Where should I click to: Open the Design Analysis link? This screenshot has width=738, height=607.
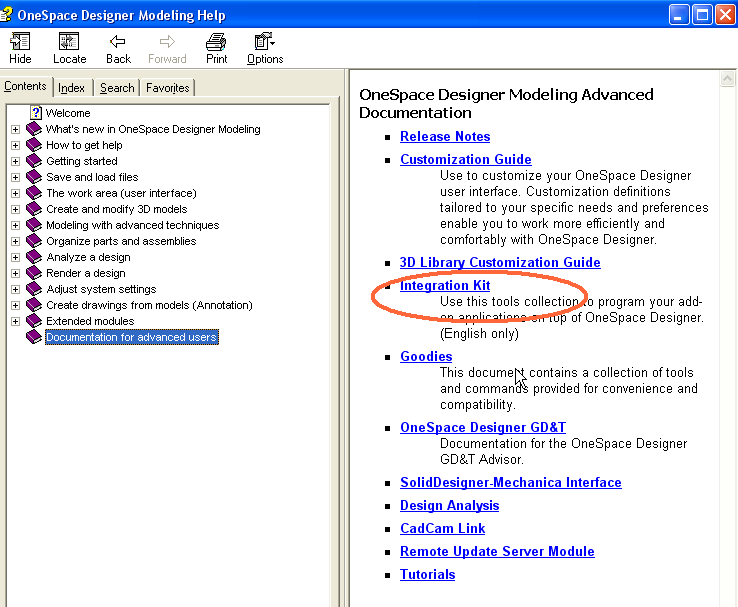click(449, 506)
